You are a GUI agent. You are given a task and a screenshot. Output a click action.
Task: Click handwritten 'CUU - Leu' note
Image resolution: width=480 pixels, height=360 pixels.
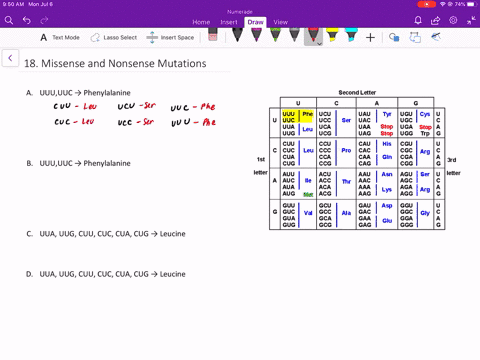(x=75, y=106)
